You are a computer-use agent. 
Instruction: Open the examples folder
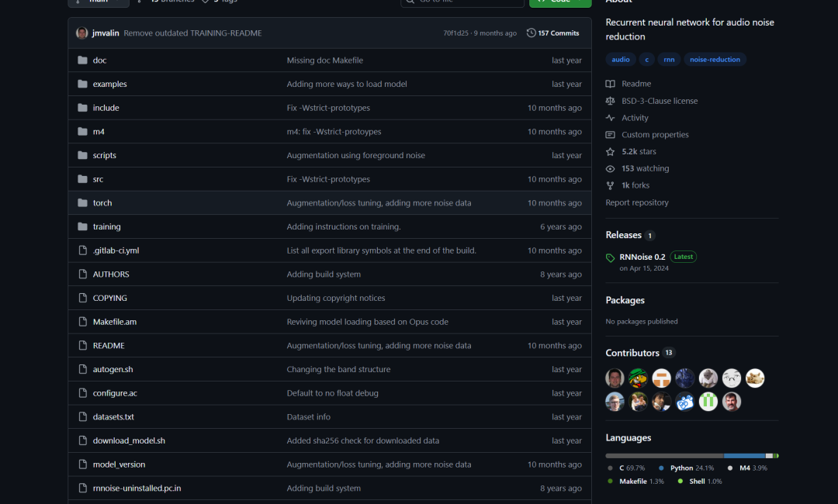point(109,84)
